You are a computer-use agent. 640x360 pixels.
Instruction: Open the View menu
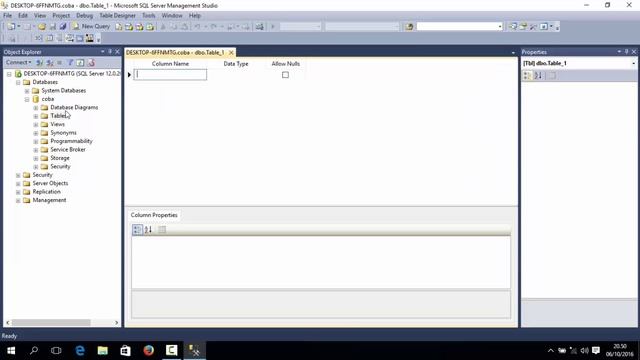pos(40,16)
